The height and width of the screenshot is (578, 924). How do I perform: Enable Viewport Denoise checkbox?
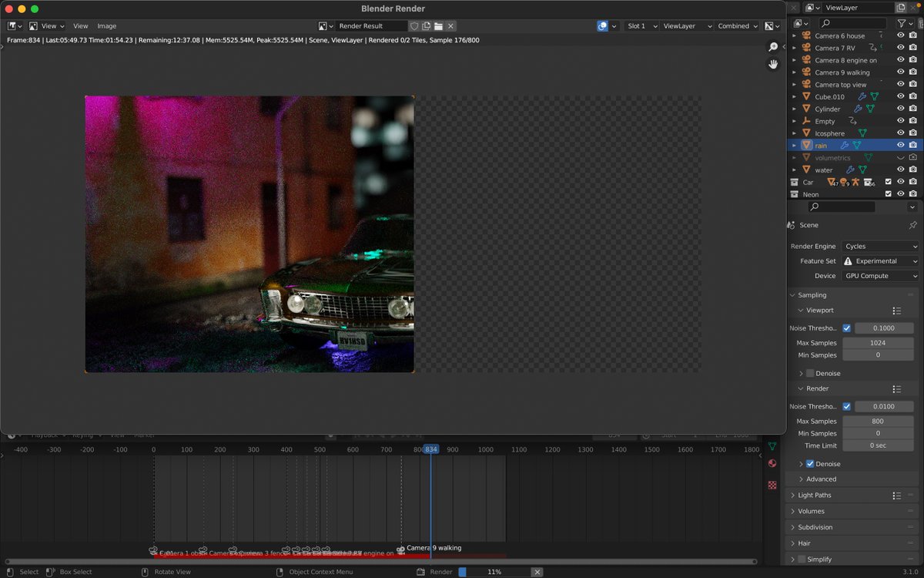pyautogui.click(x=809, y=373)
